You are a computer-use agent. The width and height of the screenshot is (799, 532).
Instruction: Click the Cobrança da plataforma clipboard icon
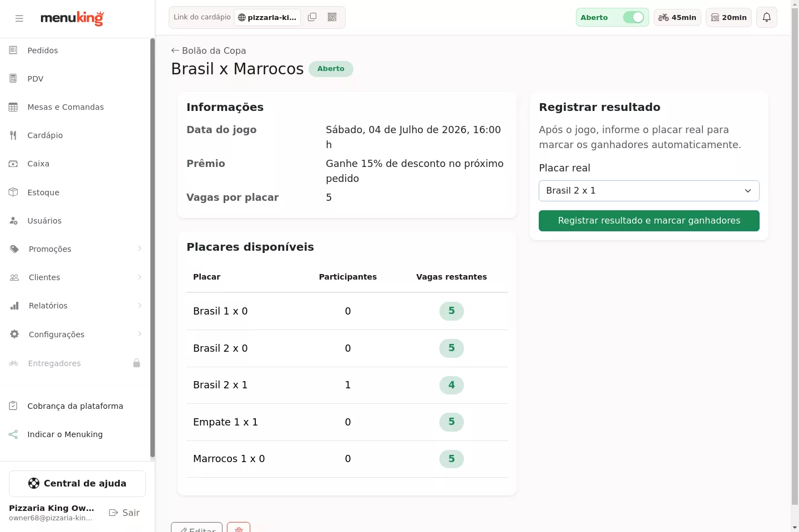13,406
